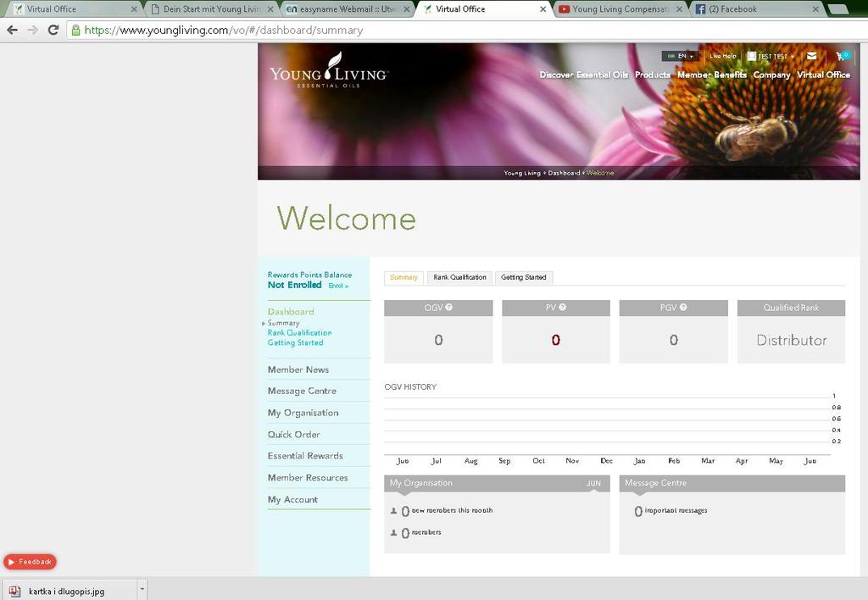868x600 pixels.
Task: Click the browser Forward arrow
Action: coord(33,30)
